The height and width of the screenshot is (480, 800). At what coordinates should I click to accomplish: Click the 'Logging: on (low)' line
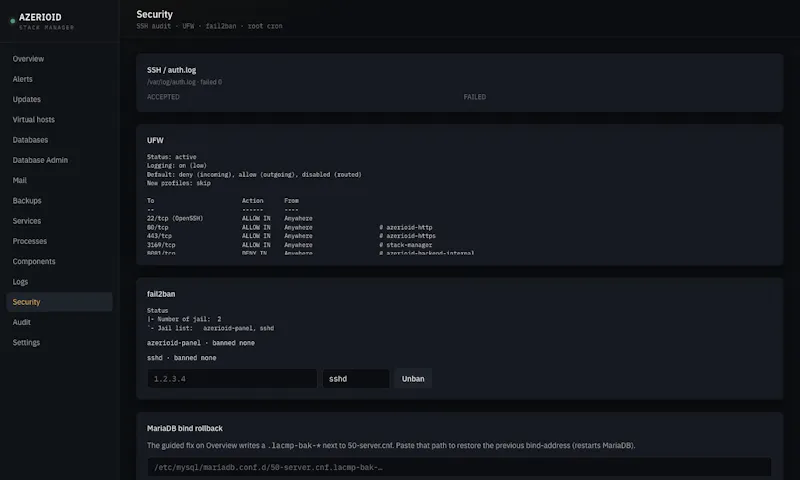coord(177,166)
